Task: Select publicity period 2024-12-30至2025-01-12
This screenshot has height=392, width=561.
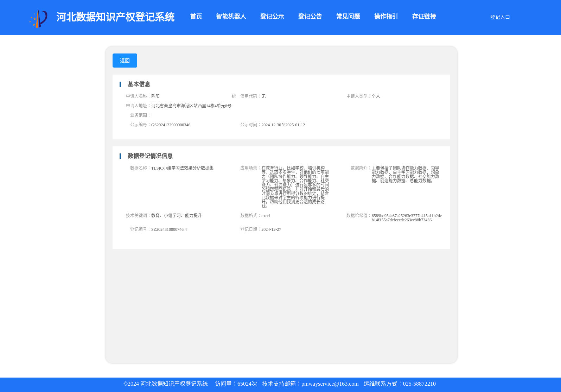Action: click(283, 125)
